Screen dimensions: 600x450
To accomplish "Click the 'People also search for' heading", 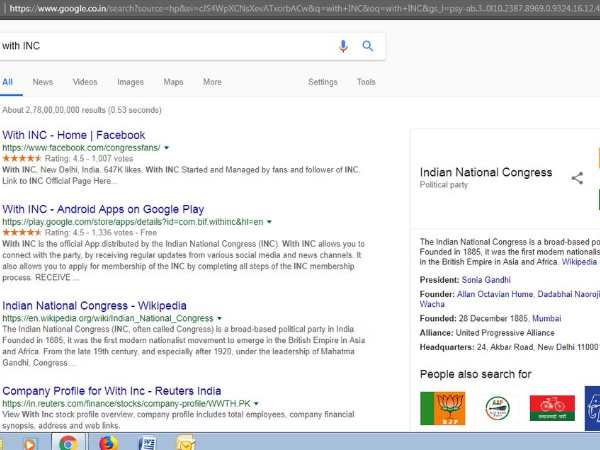I will (x=476, y=374).
